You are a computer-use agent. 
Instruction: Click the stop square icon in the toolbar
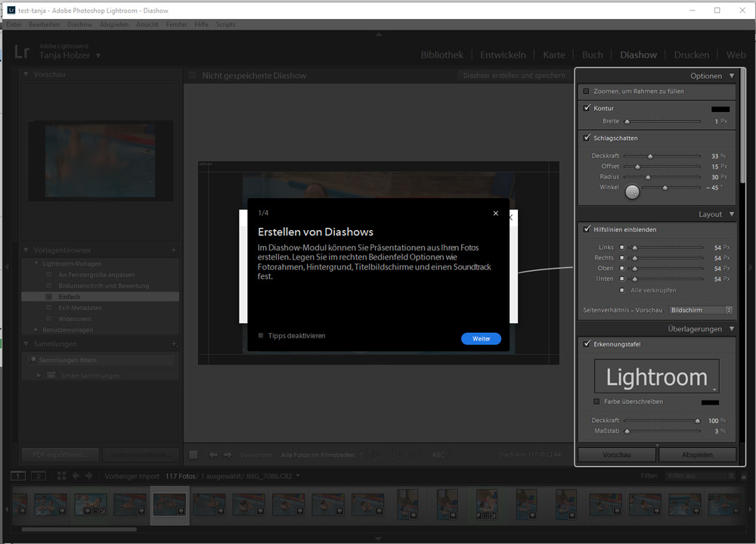194,455
